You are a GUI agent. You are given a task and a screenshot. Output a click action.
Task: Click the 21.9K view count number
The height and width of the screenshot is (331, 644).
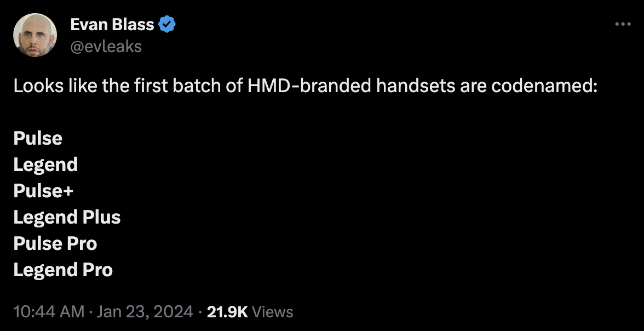(227, 312)
